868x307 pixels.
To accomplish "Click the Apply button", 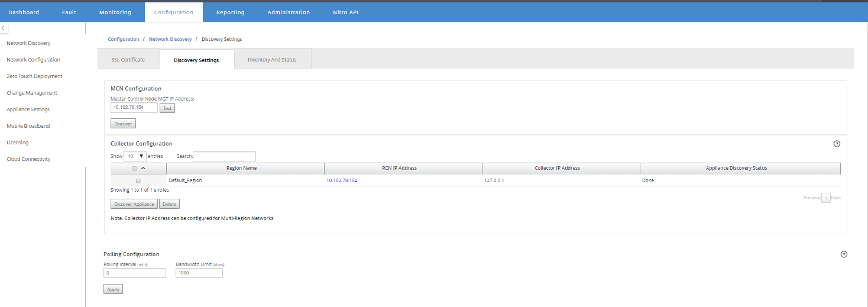I will [113, 289].
